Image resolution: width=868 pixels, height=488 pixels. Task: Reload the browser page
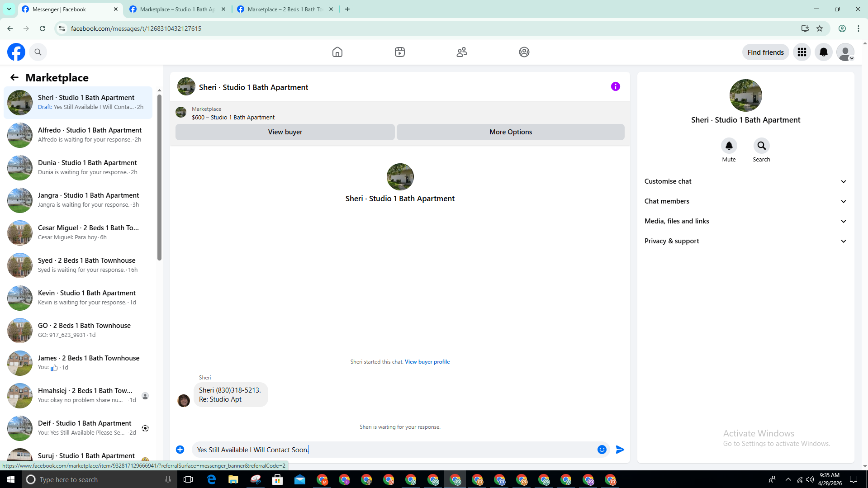pyautogui.click(x=43, y=28)
